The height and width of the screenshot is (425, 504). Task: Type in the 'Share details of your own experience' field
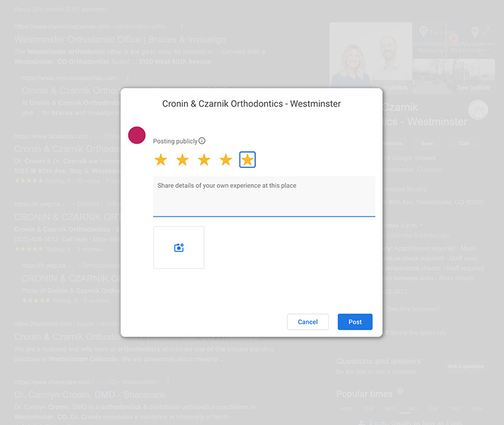pos(264,196)
